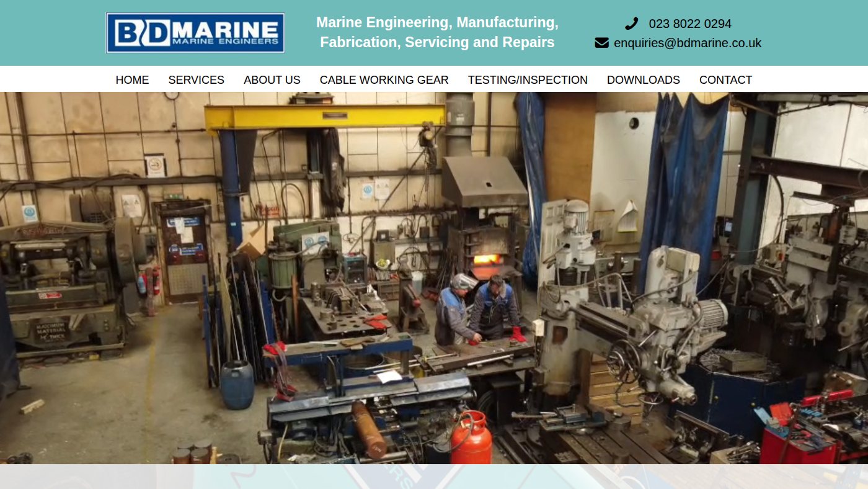Click the Marine Engineering tagline heading
This screenshot has height=489, width=868.
coord(437,32)
